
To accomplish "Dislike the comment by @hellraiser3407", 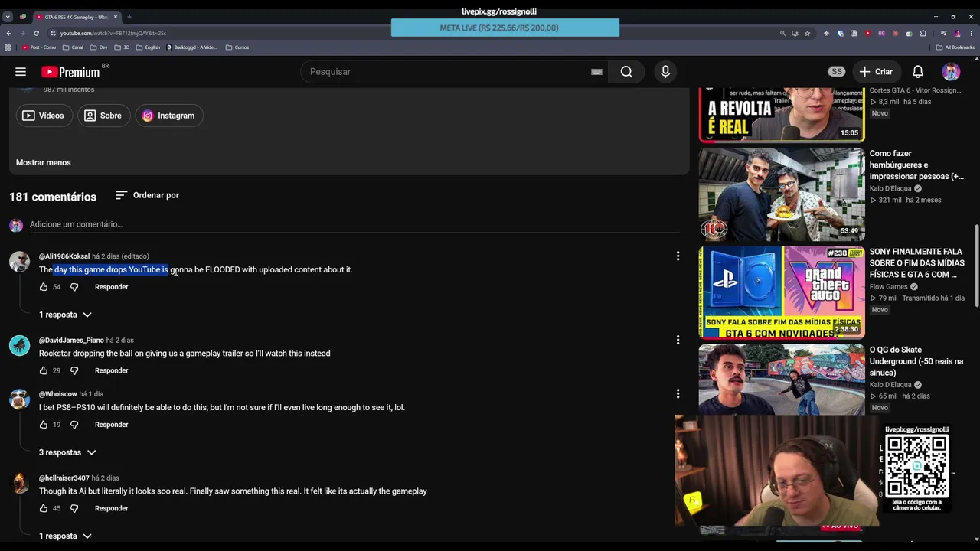I will click(74, 508).
